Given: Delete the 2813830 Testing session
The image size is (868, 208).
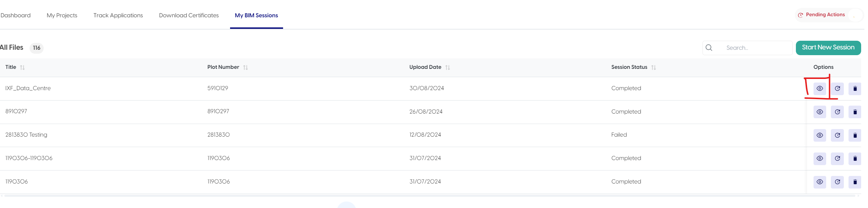Looking at the screenshot, I should (x=855, y=136).
